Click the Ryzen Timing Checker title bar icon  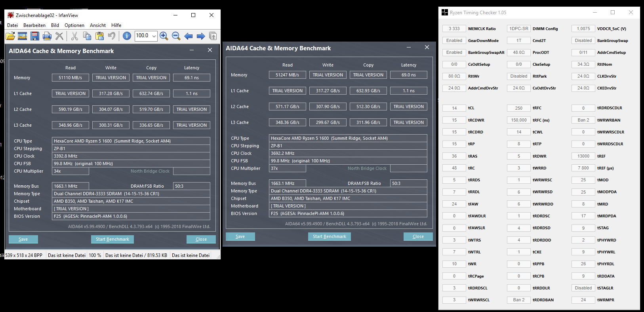coord(445,12)
